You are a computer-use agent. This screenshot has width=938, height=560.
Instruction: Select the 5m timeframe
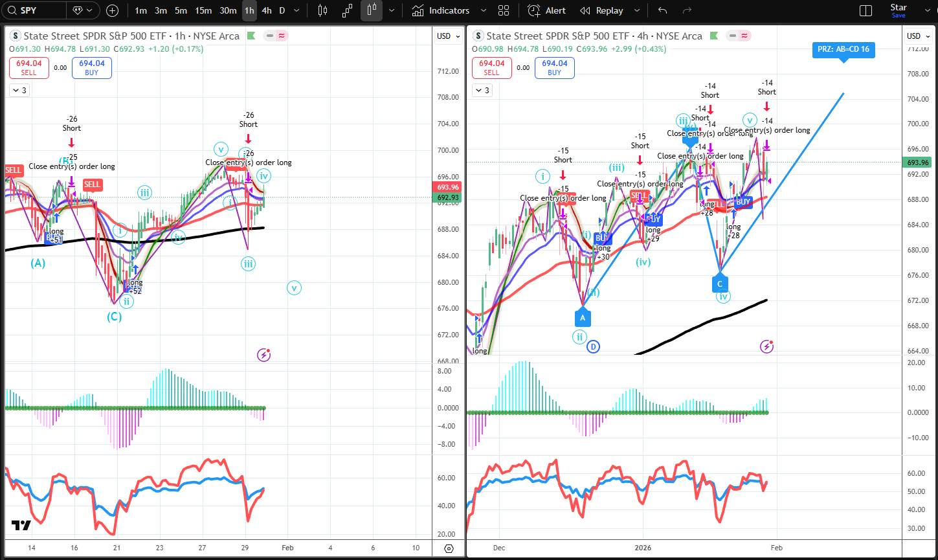(181, 10)
